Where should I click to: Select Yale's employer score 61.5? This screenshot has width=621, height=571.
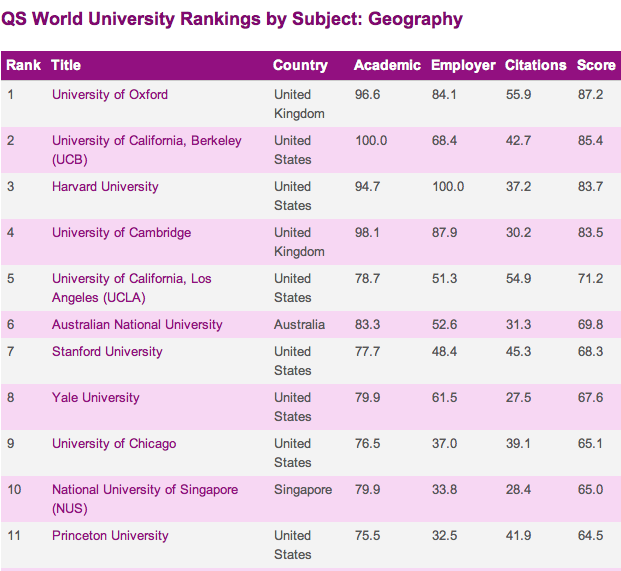(444, 398)
